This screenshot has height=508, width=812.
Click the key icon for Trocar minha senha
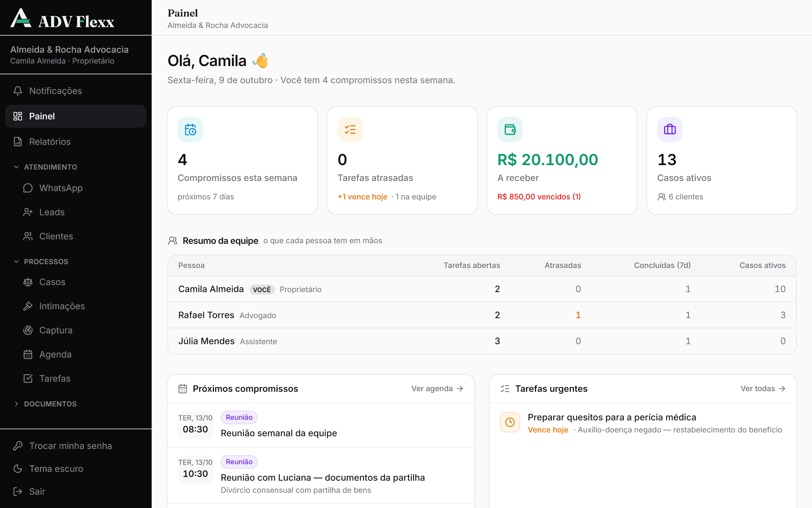click(18, 446)
